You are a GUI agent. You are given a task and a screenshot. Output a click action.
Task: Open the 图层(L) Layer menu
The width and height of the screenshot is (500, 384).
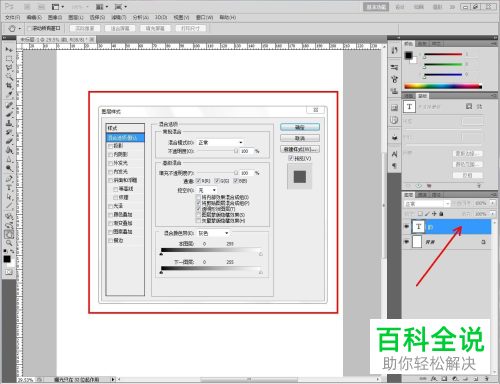point(76,17)
